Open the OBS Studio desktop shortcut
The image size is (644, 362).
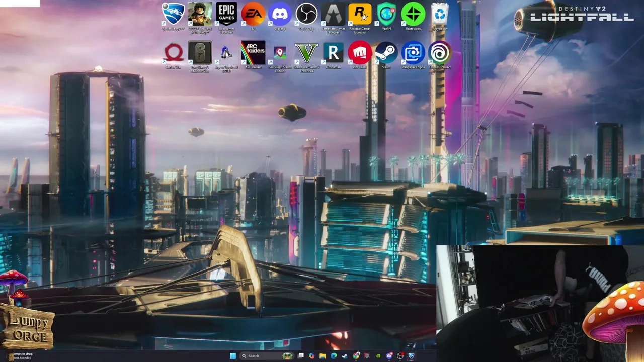tap(306, 17)
